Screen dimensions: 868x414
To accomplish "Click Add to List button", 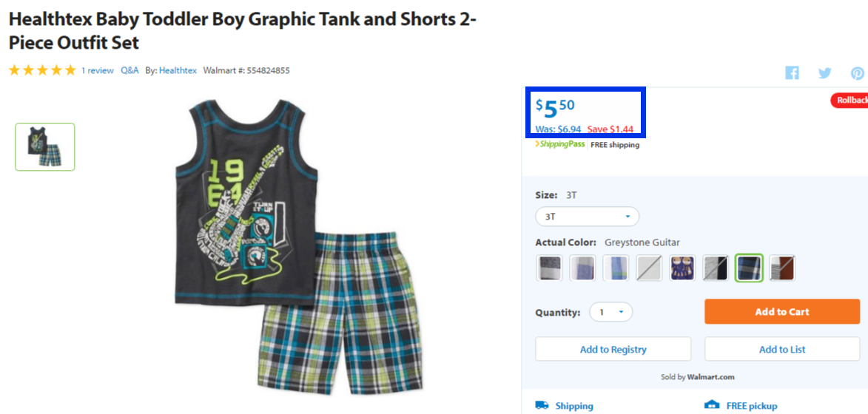I will pyautogui.click(x=781, y=350).
